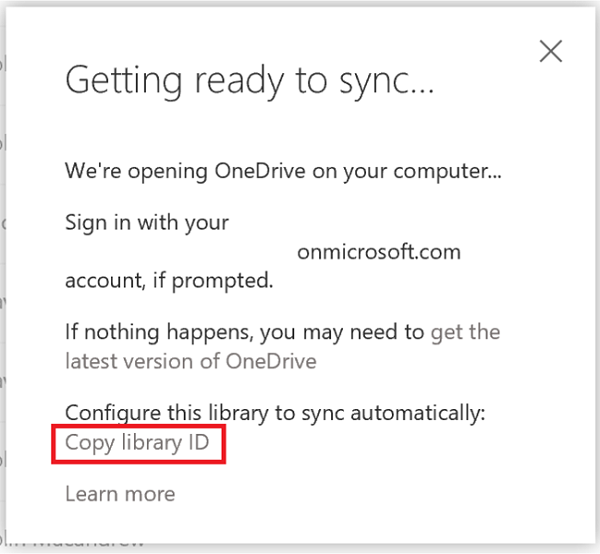Click the blank account name area before onmicrosoft.com

(180, 252)
